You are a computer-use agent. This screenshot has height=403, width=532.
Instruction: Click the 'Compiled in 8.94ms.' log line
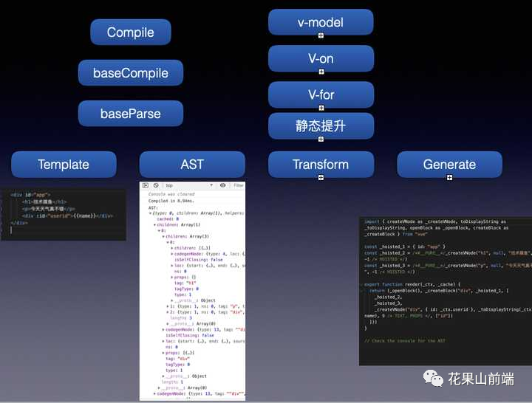coord(171,201)
